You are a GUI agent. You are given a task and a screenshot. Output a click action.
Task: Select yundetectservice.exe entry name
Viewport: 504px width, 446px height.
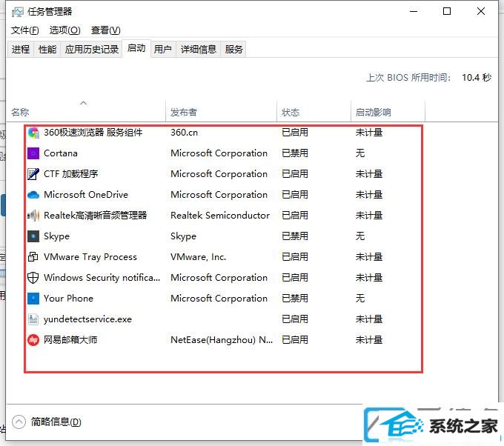coord(87,319)
